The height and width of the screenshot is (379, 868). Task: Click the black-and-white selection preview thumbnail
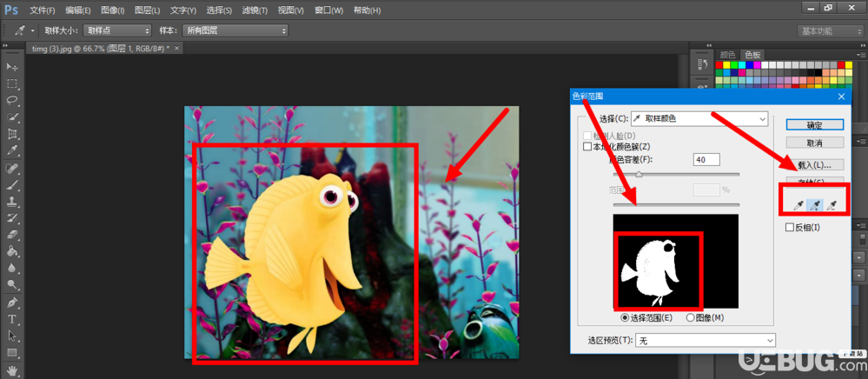pos(675,261)
